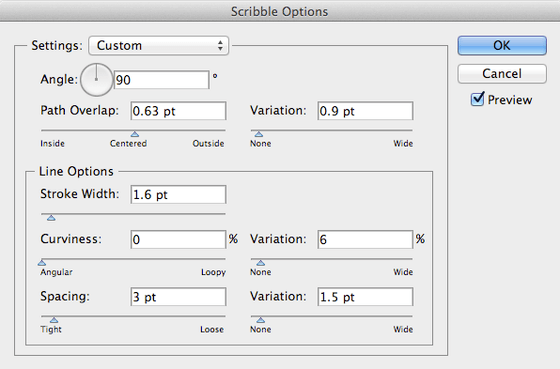Click the Spacing Variation slider handle
The image size is (560, 369).
pos(261,320)
